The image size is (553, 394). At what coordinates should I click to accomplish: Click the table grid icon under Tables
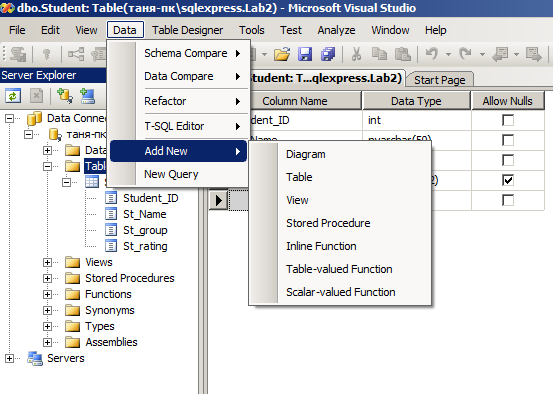point(92,182)
